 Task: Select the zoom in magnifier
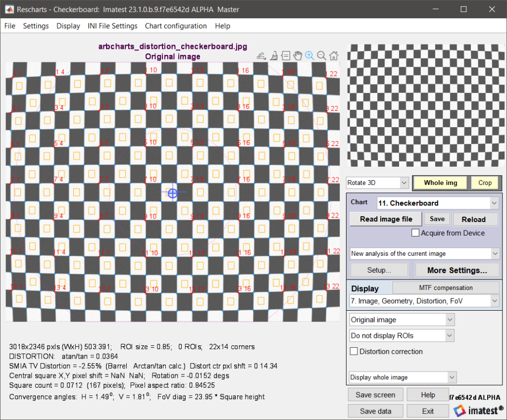tap(309, 55)
